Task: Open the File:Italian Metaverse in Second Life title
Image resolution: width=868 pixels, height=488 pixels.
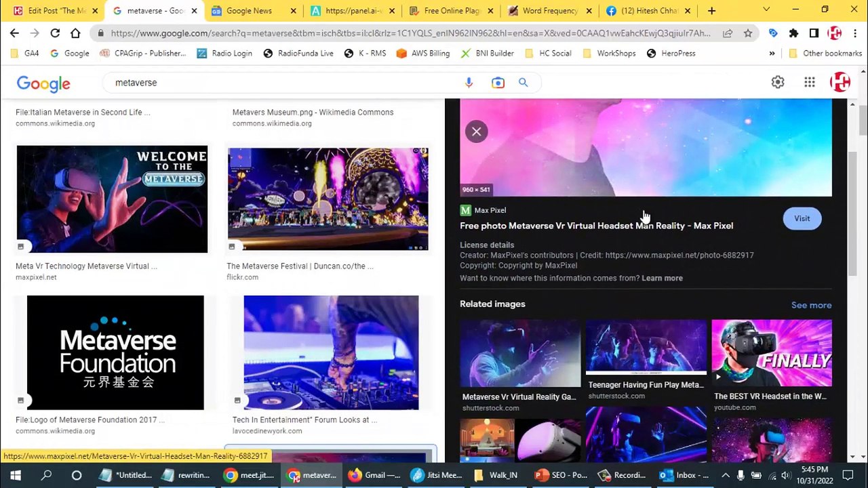Action: [x=83, y=113]
